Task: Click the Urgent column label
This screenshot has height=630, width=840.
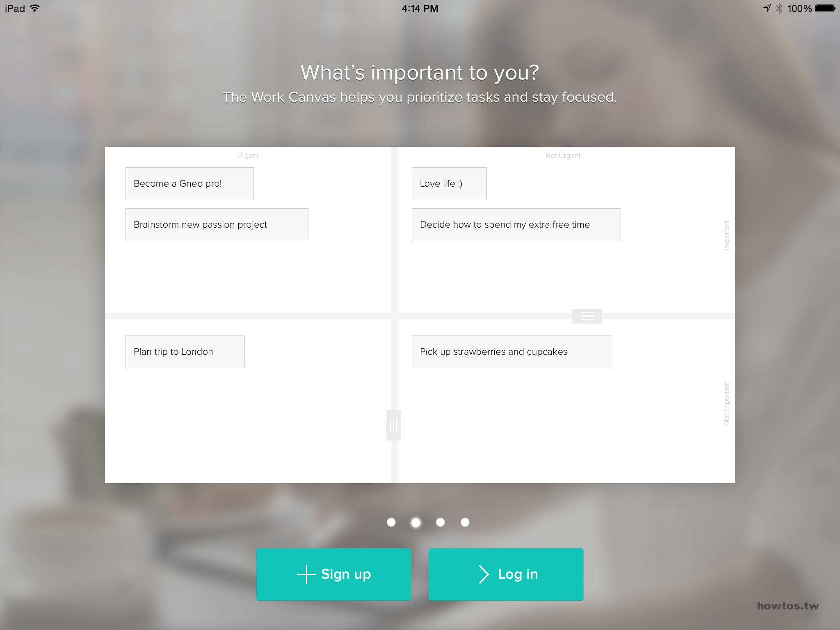Action: [x=248, y=155]
